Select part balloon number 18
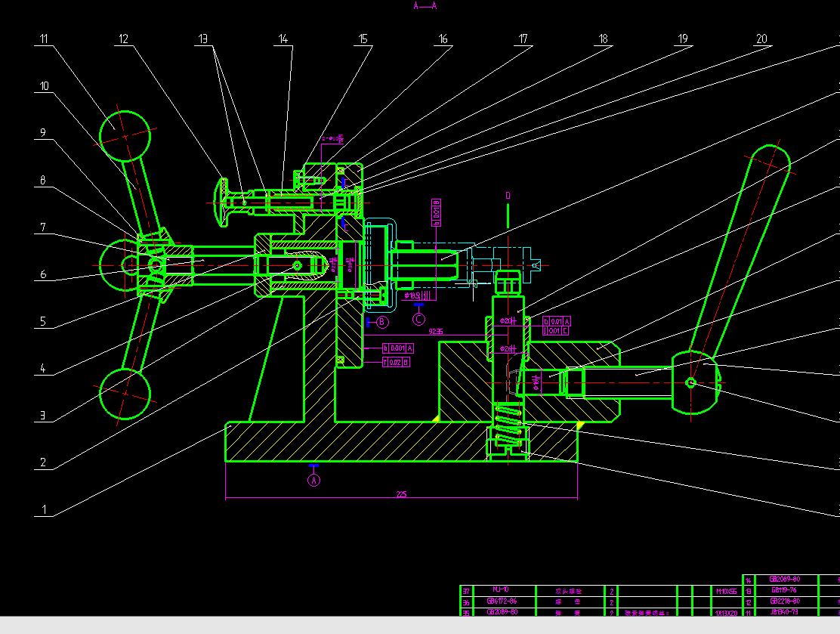The image size is (840, 634). pyautogui.click(x=604, y=39)
